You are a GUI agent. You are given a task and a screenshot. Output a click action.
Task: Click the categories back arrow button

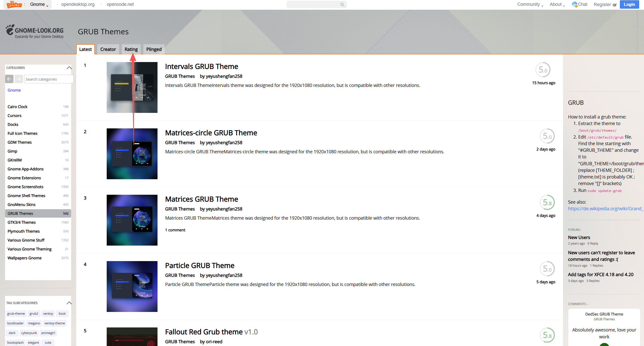(9, 79)
